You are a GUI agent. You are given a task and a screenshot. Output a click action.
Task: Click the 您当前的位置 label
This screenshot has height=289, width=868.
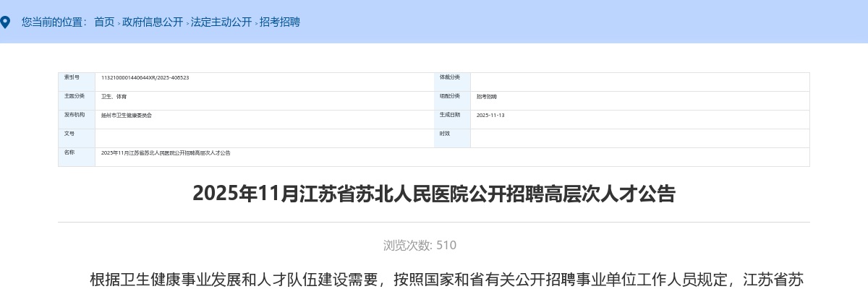click(x=54, y=22)
